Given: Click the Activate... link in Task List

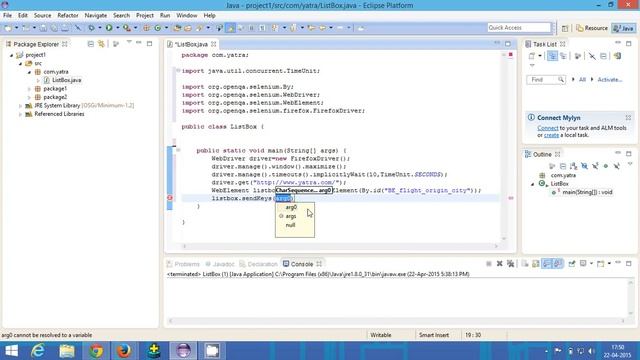Looking at the screenshot, I should [x=610, y=80].
